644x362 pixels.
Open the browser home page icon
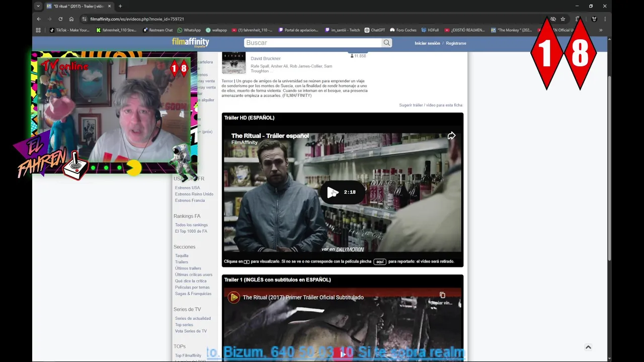(x=71, y=19)
